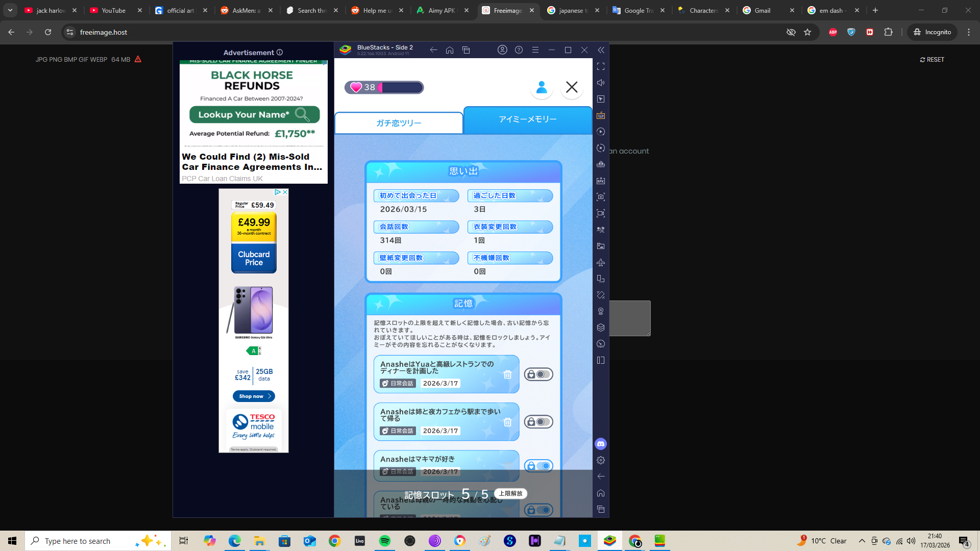Switch to the YouTube browser tab
The image size is (980, 551).
click(x=116, y=10)
